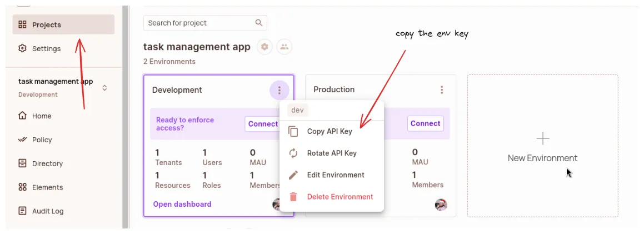Click the Delete Environment trash icon

click(293, 197)
